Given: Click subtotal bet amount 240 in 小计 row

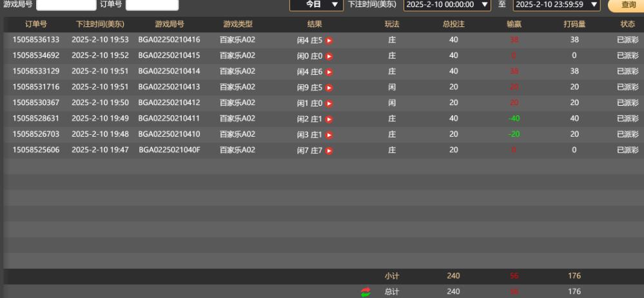Looking at the screenshot, I should [x=453, y=276].
